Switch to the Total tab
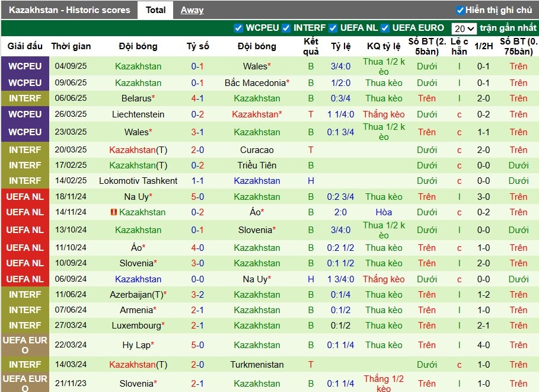 tap(155, 10)
